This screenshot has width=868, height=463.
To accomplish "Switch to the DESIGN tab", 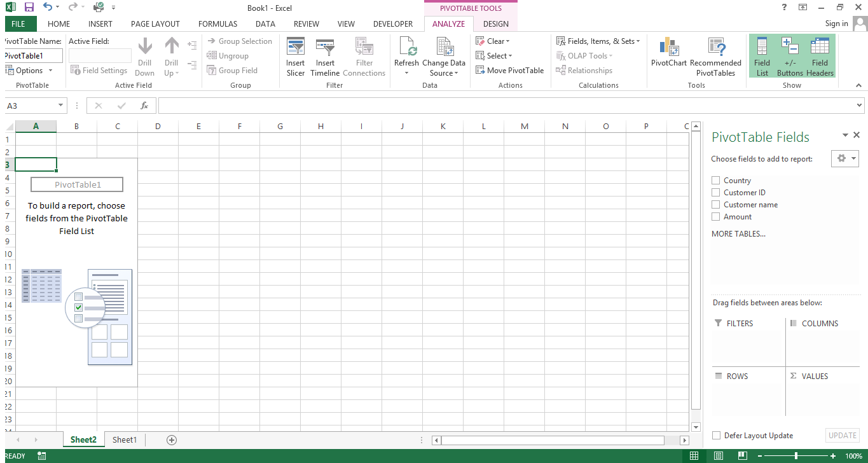I will (496, 24).
